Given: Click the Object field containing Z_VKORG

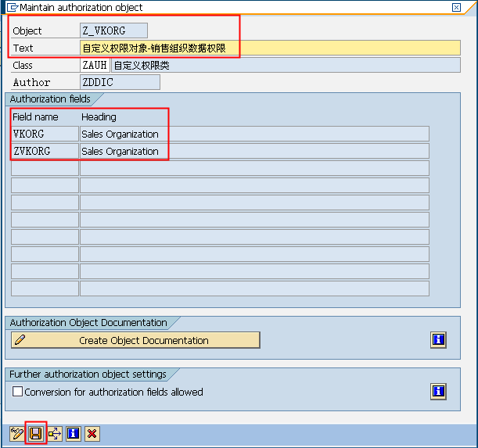Looking at the screenshot, I should [x=113, y=30].
